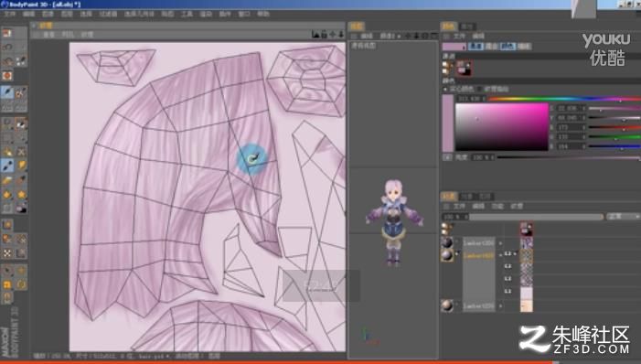
Task: Click the S value stepper arrows
Action: pos(583,109)
